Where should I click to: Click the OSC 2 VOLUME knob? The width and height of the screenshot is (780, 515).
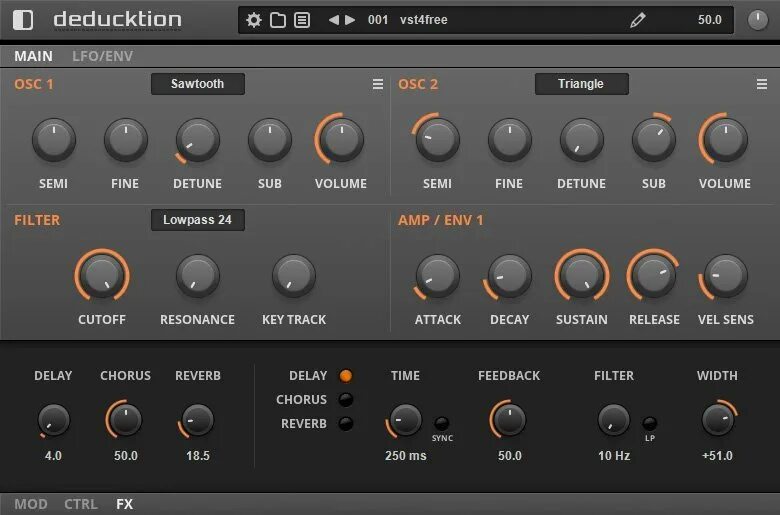coord(725,140)
